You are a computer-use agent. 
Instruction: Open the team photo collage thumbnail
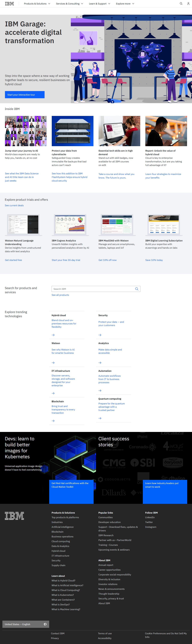(x=26, y=131)
